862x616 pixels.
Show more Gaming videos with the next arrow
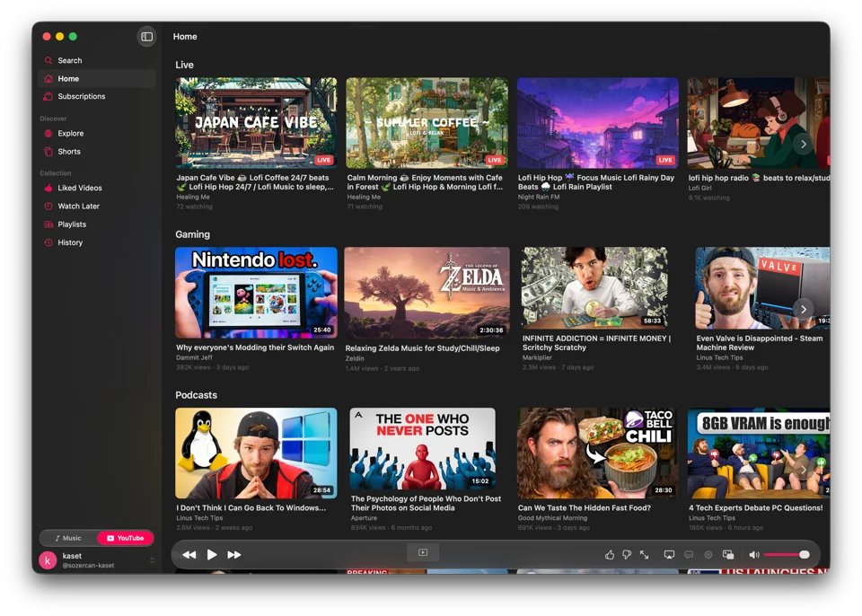pyautogui.click(x=803, y=309)
